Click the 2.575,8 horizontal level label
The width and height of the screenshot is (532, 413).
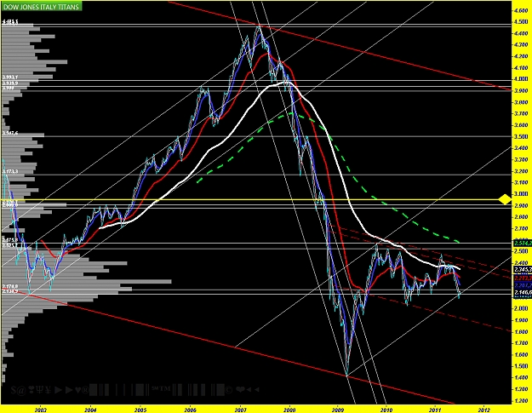click(10, 240)
